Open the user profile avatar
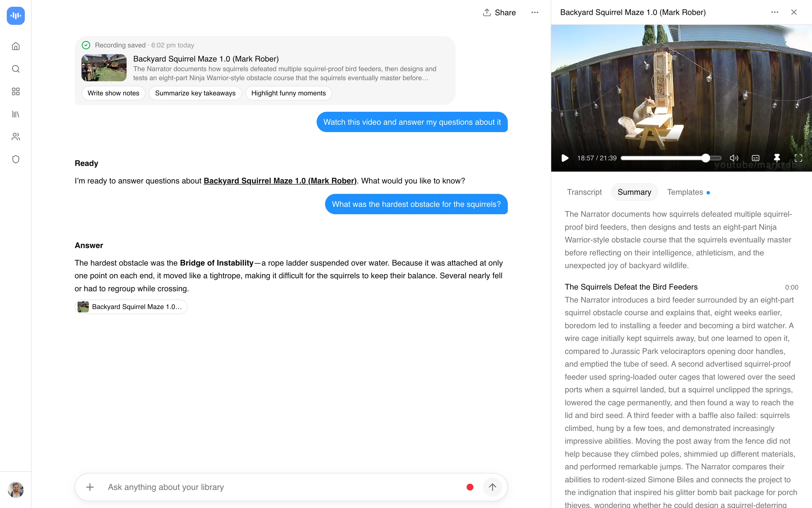 pos(16,490)
